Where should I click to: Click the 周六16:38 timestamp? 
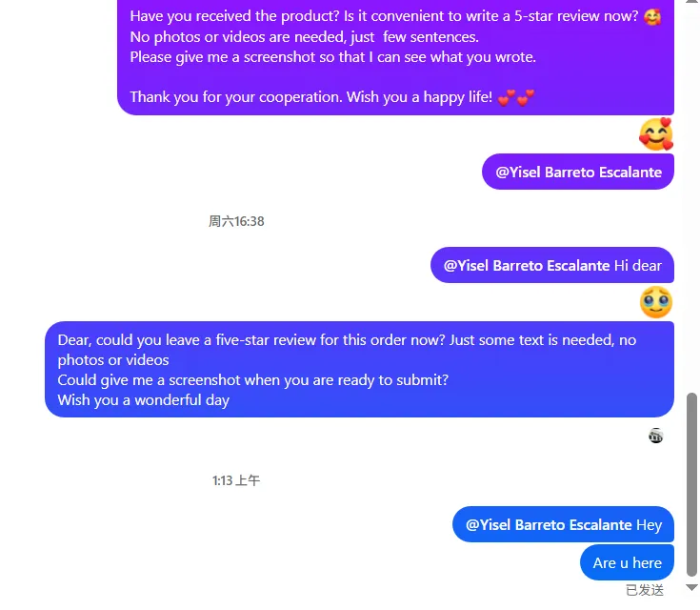pos(236,221)
